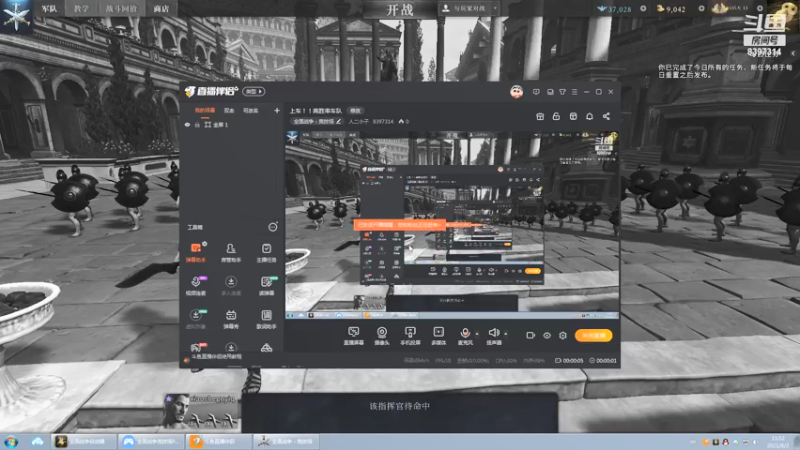
Task: Open the notification bell in stream header
Action: click(x=589, y=116)
